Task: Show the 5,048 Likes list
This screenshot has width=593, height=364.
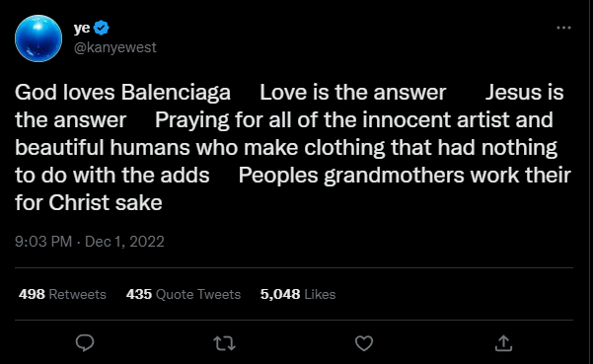Action: (298, 294)
